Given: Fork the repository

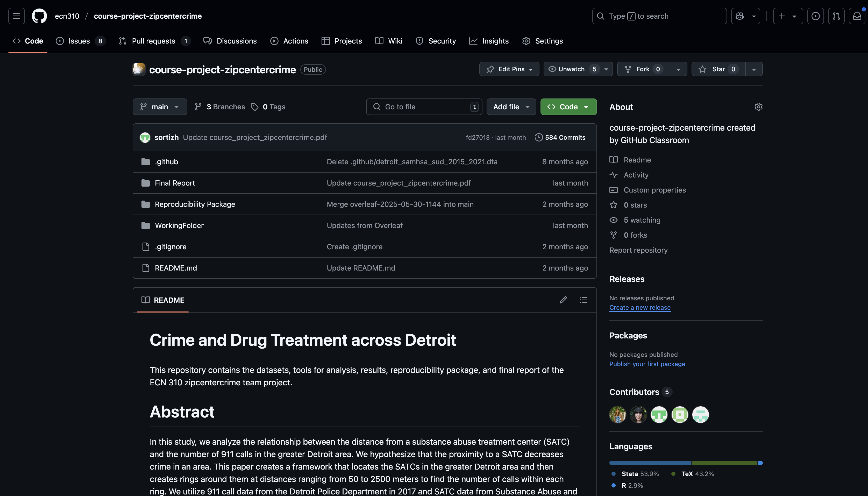Looking at the screenshot, I should point(643,69).
